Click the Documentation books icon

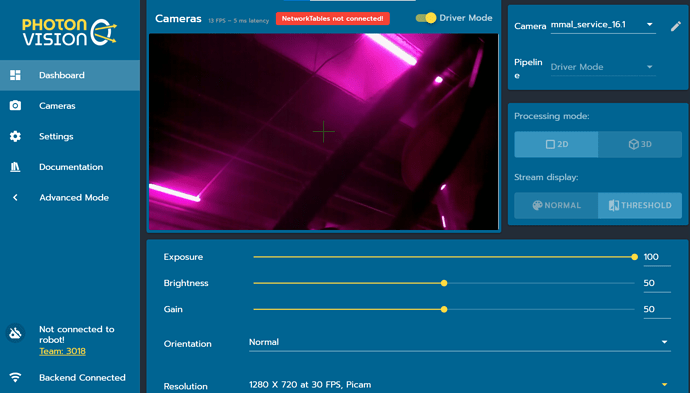(x=15, y=167)
